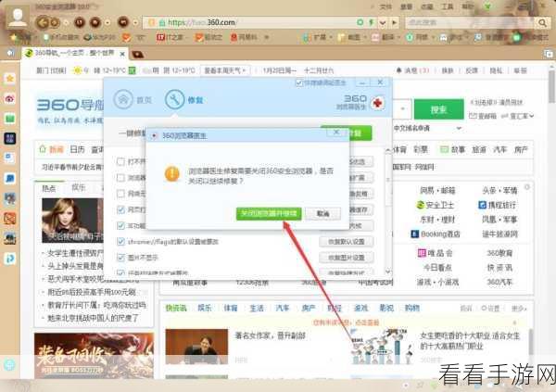Click the yellow star icon in left sidebar

point(9,79)
